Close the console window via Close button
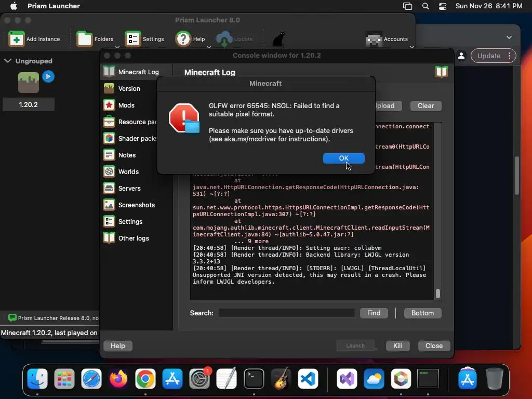This screenshot has height=399, width=532. point(434,345)
